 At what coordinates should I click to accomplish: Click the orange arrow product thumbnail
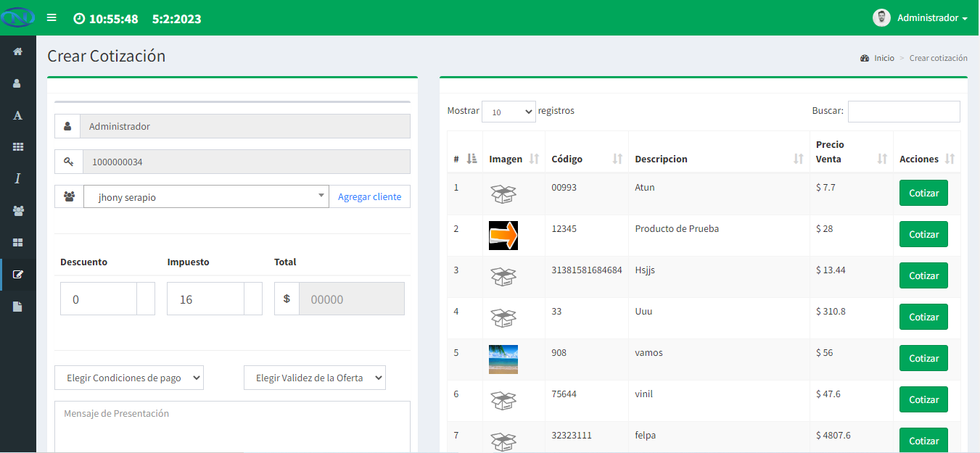point(503,236)
